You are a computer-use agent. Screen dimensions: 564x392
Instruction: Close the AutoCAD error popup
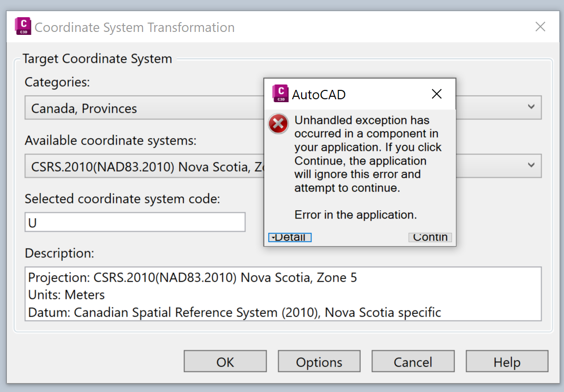pos(436,93)
